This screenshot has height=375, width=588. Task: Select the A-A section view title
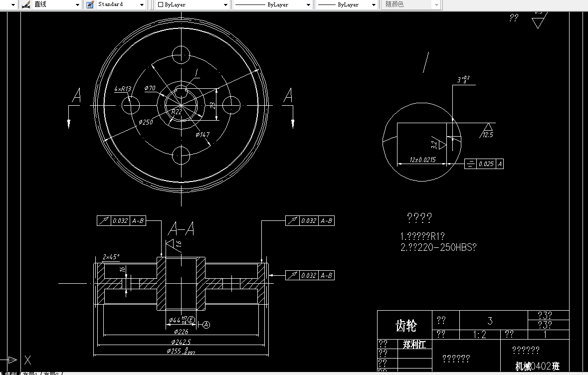click(181, 228)
